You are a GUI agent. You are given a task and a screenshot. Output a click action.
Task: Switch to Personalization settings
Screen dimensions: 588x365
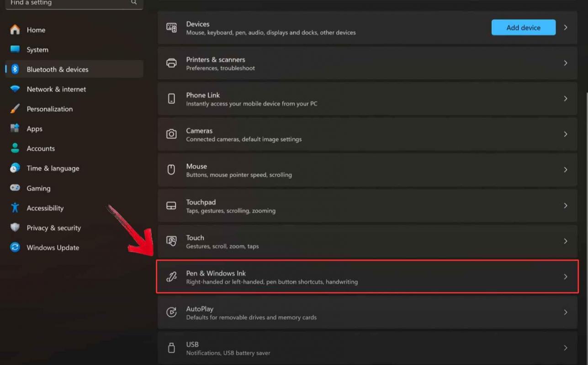(x=74, y=109)
